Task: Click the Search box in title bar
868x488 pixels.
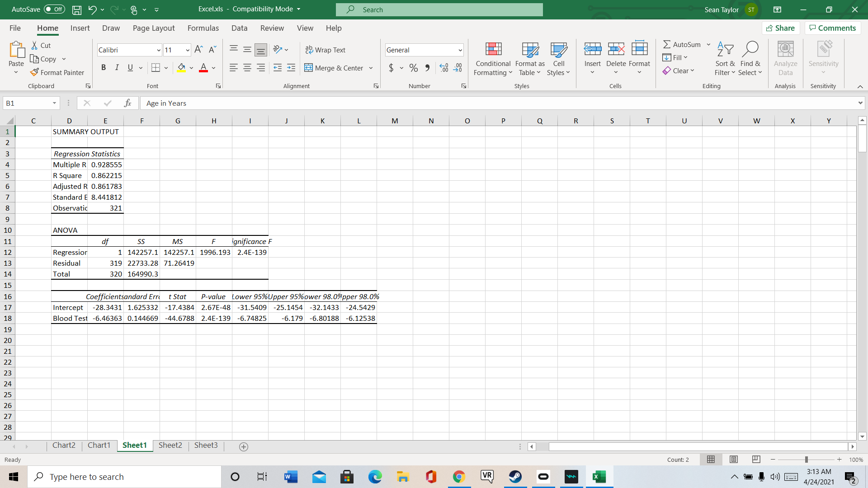Action: coord(439,9)
